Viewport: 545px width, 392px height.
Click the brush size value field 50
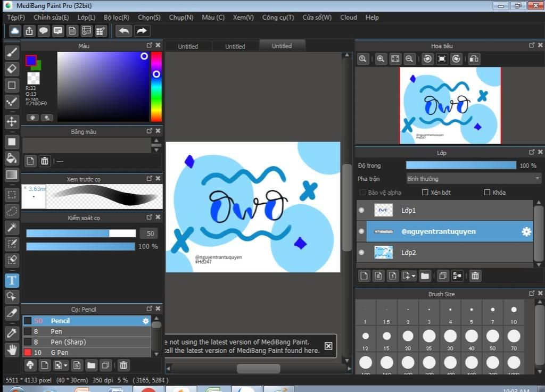[x=149, y=233]
